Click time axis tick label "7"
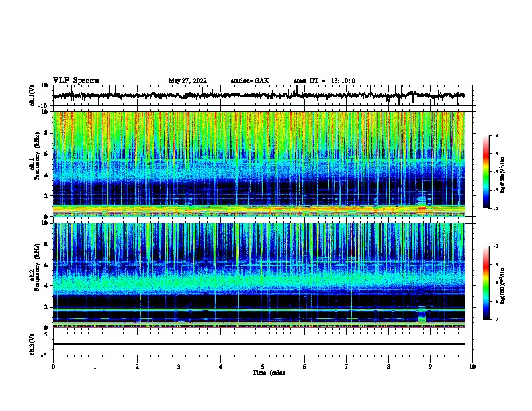 (347, 367)
